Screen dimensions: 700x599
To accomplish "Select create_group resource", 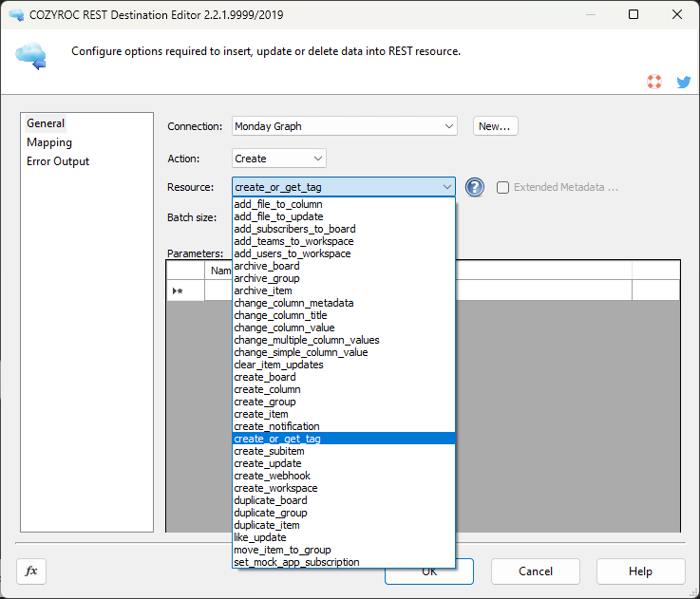I will 344,402.
